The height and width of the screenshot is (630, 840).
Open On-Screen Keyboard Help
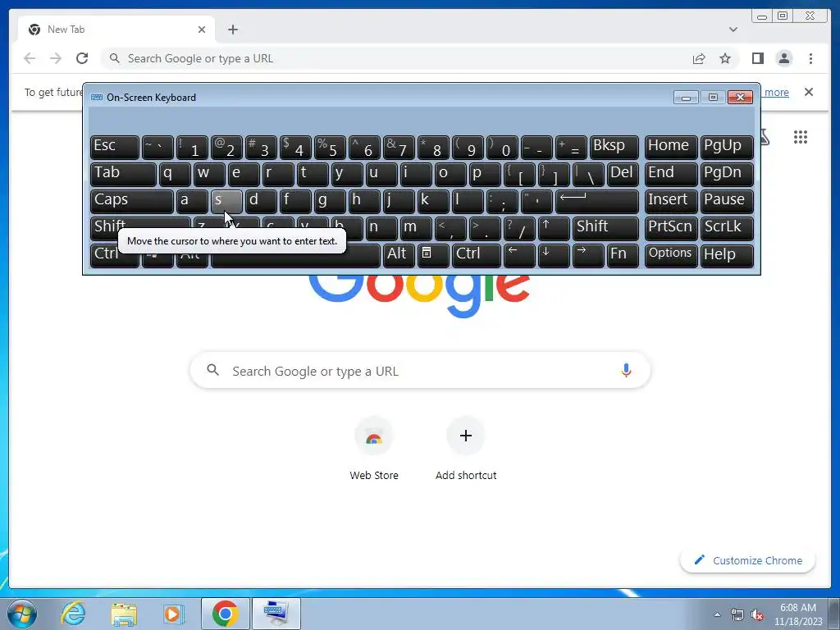pyautogui.click(x=727, y=256)
